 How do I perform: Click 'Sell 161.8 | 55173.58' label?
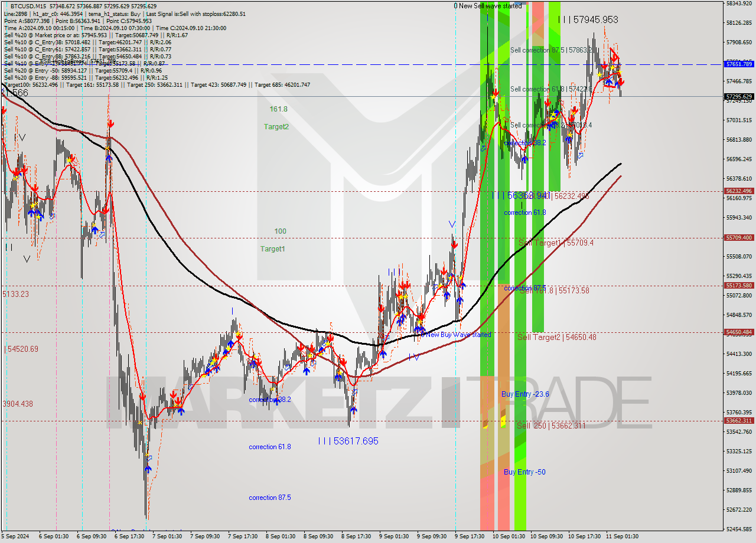tap(555, 290)
